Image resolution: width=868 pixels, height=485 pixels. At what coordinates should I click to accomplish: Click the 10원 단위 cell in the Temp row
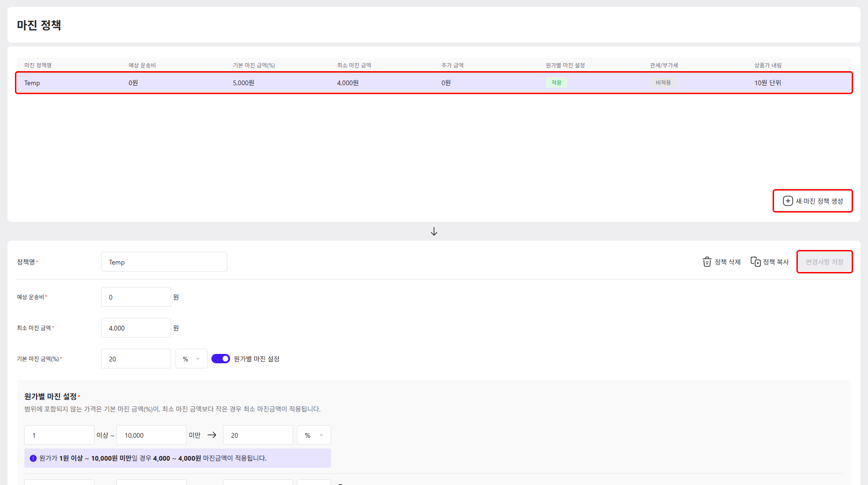(x=768, y=83)
